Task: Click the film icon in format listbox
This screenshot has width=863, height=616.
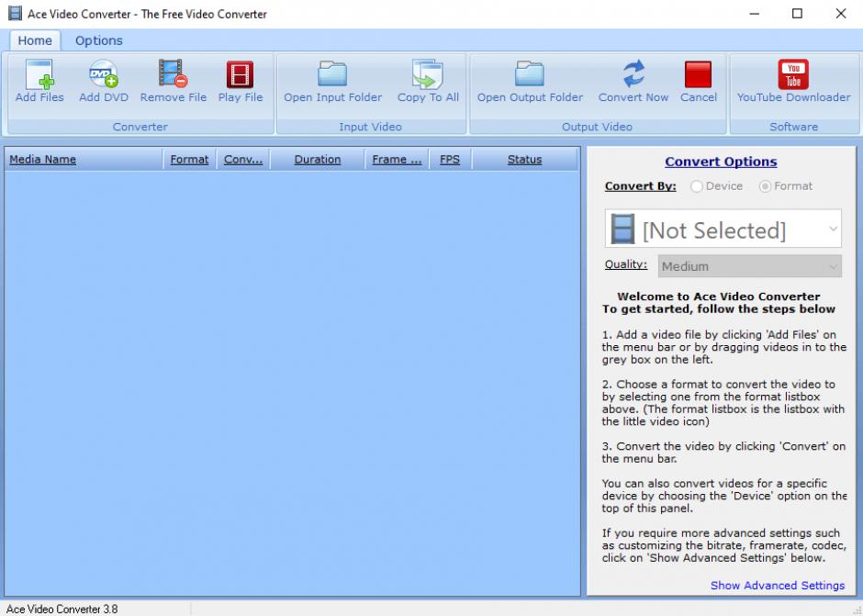Action: [622, 229]
